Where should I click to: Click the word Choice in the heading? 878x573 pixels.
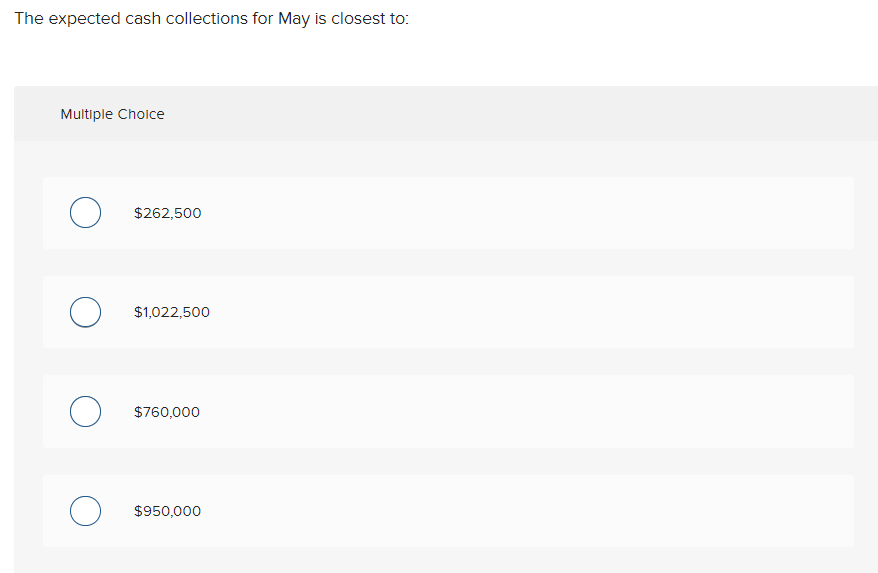click(141, 114)
